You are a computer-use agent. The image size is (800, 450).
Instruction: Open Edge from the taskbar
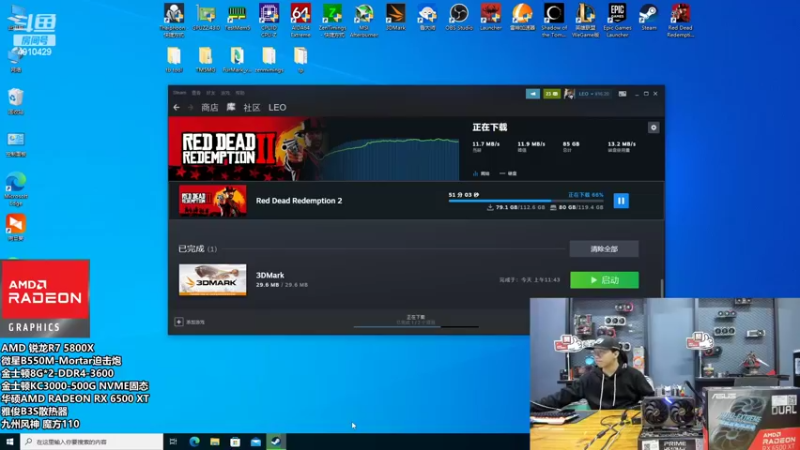pos(194,442)
